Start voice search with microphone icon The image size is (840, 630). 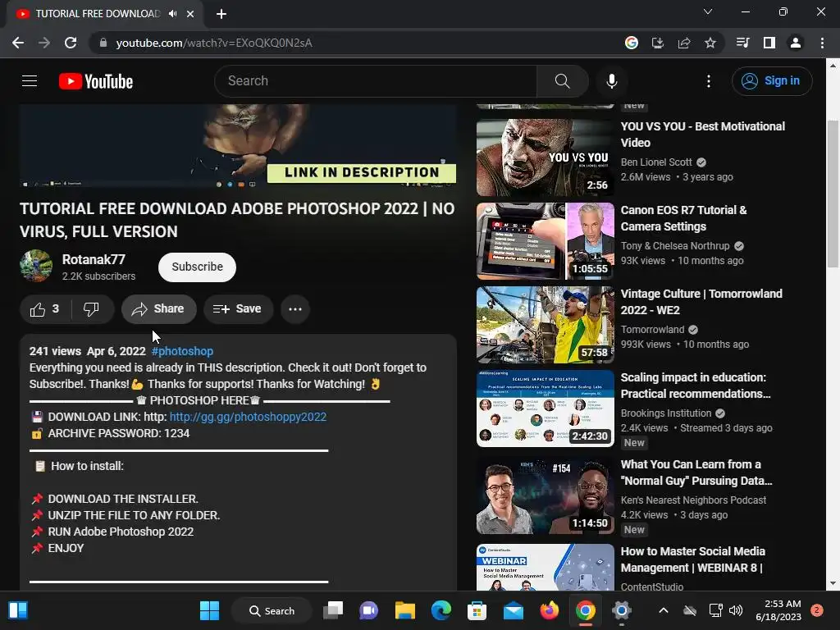(x=611, y=81)
